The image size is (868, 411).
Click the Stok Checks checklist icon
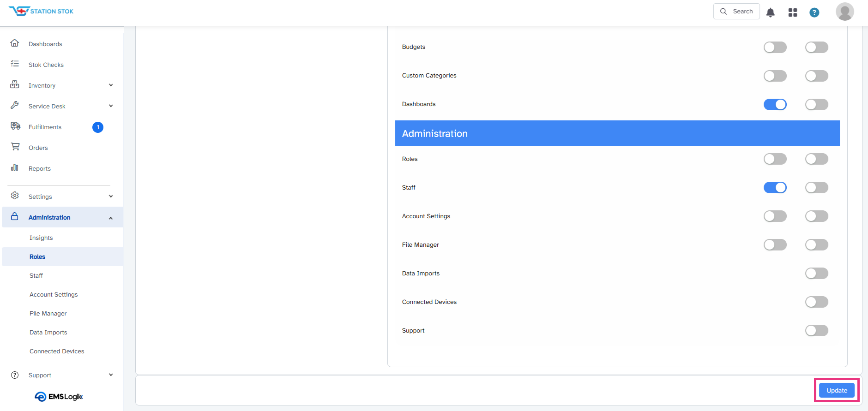click(15, 64)
